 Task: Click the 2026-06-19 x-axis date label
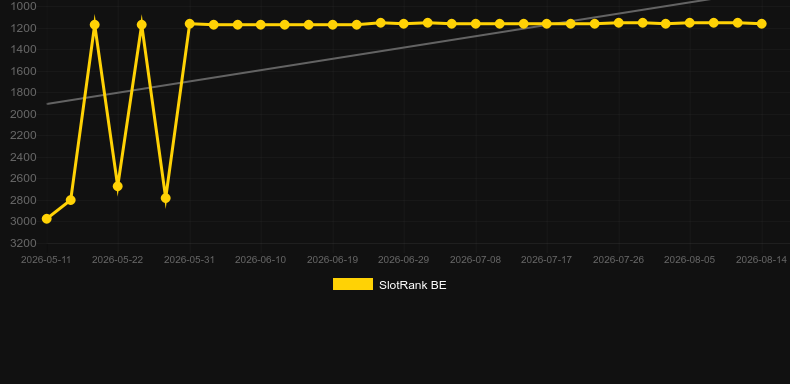(332, 260)
